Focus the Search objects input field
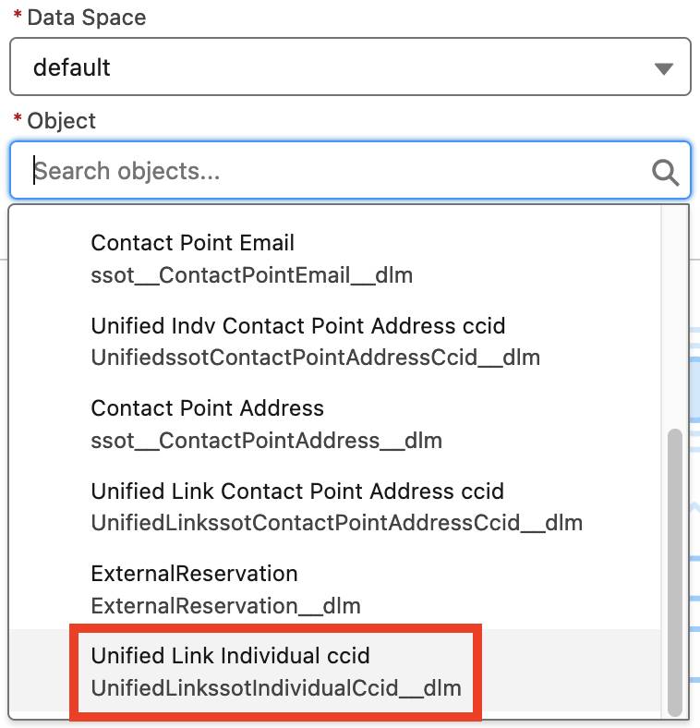 tap(350, 170)
